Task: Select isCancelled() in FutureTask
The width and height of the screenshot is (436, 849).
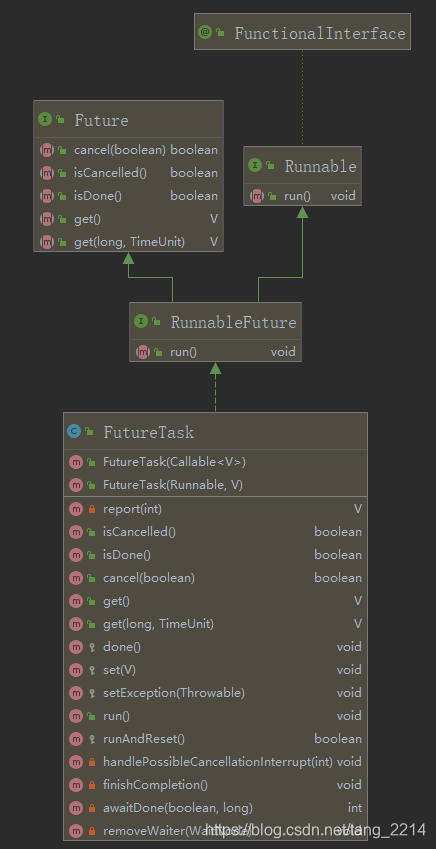Action: click(216, 532)
